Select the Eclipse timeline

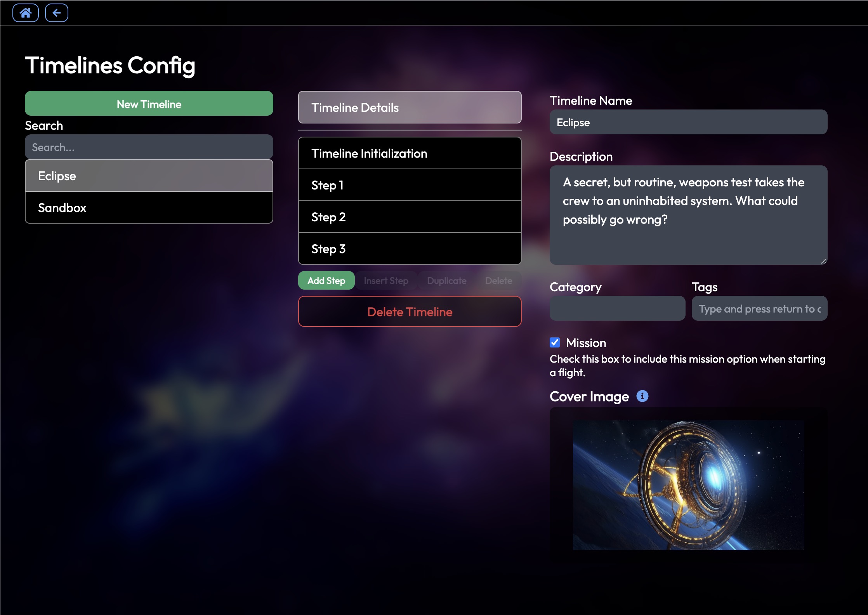click(149, 176)
